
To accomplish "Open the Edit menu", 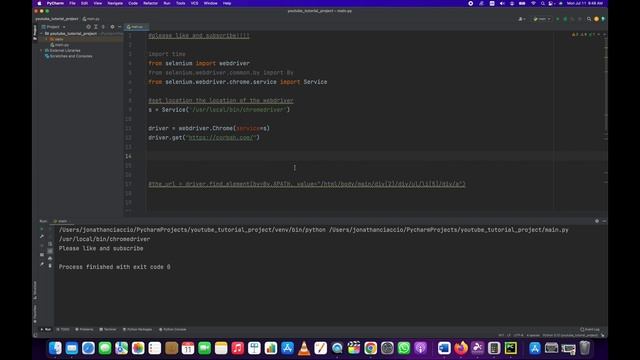I will click(x=84, y=3).
